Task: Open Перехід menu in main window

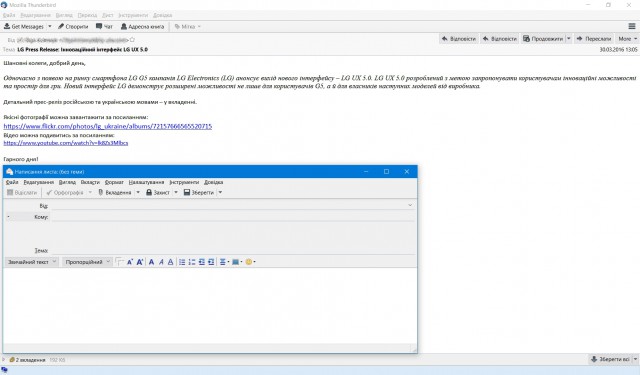Action: coord(87,15)
